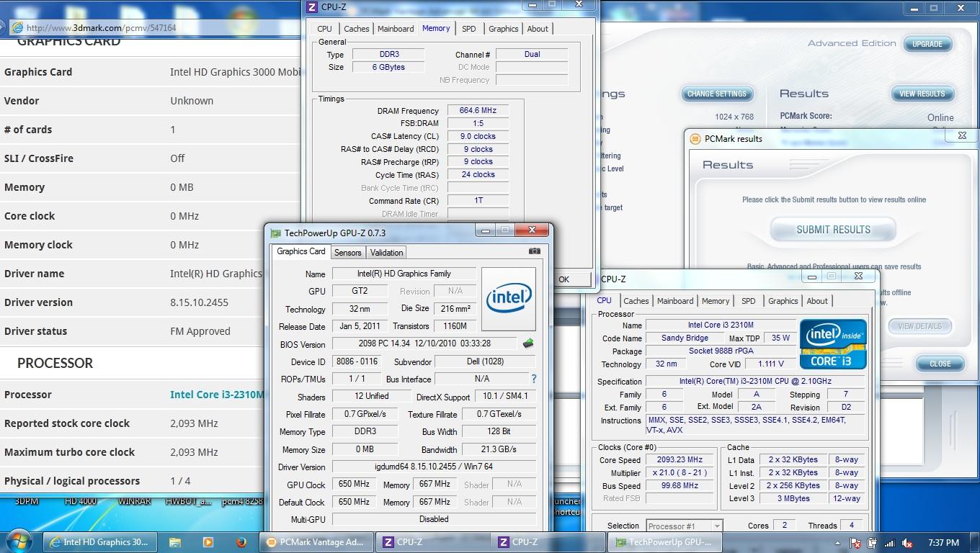Click the FM Approved driver status text
Screen dimensions: 980x553
pos(200,331)
